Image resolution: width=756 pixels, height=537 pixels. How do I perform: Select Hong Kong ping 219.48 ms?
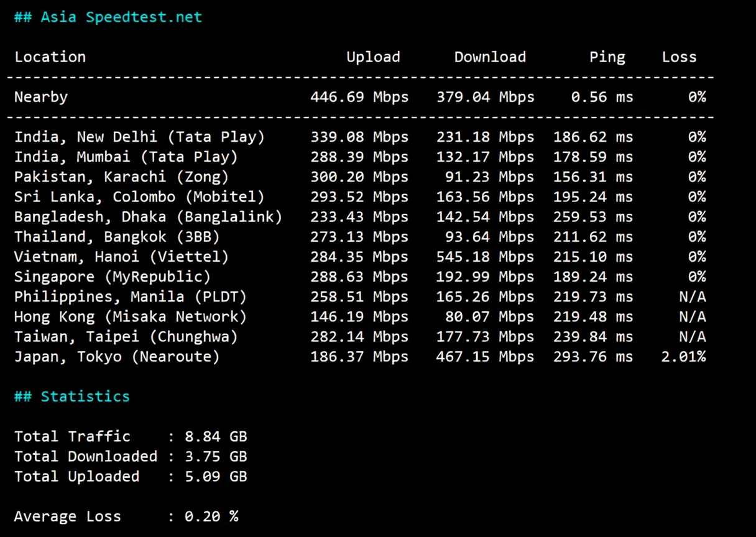coord(593,317)
